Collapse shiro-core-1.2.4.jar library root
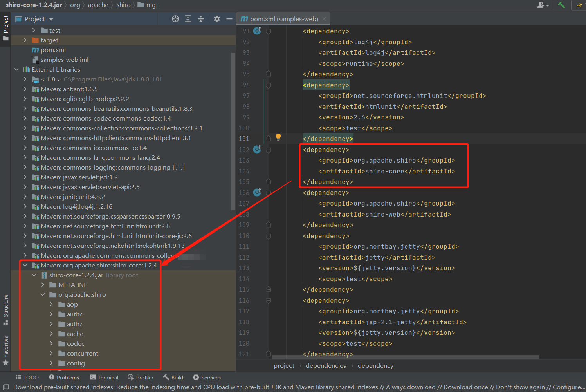 pos(34,275)
